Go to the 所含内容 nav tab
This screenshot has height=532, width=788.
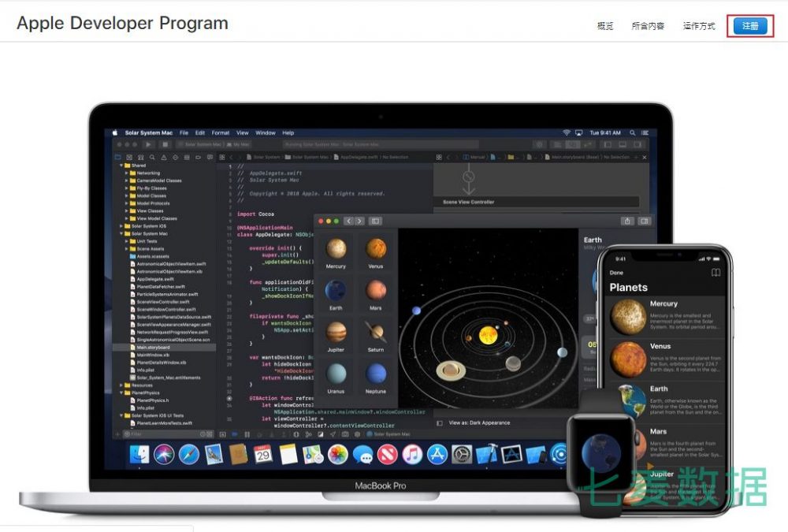pyautogui.click(x=648, y=26)
